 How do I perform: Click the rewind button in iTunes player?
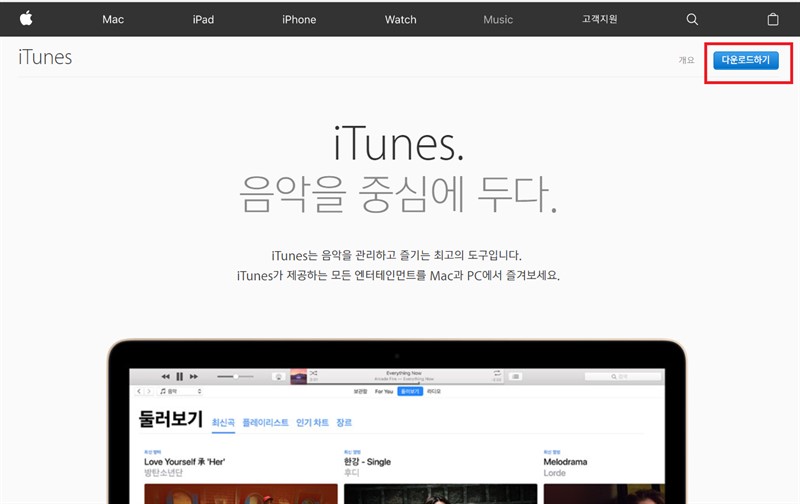[165, 376]
